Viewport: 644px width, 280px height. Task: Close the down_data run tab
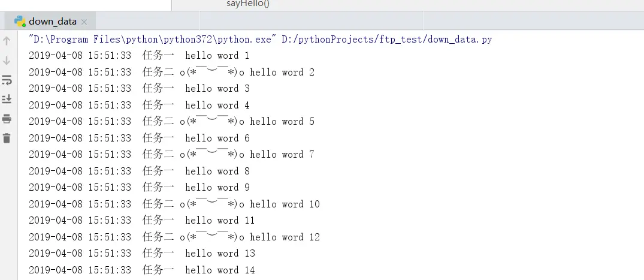(x=84, y=22)
